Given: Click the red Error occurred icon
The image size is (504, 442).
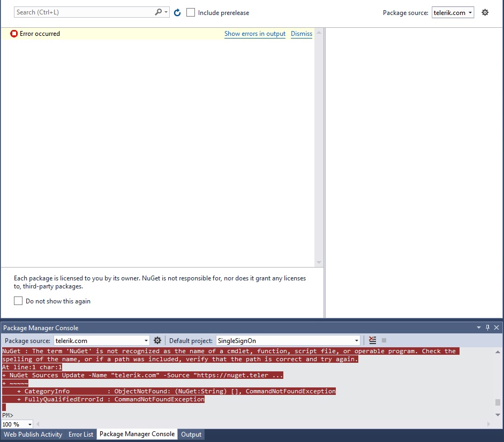Looking at the screenshot, I should coord(14,33).
